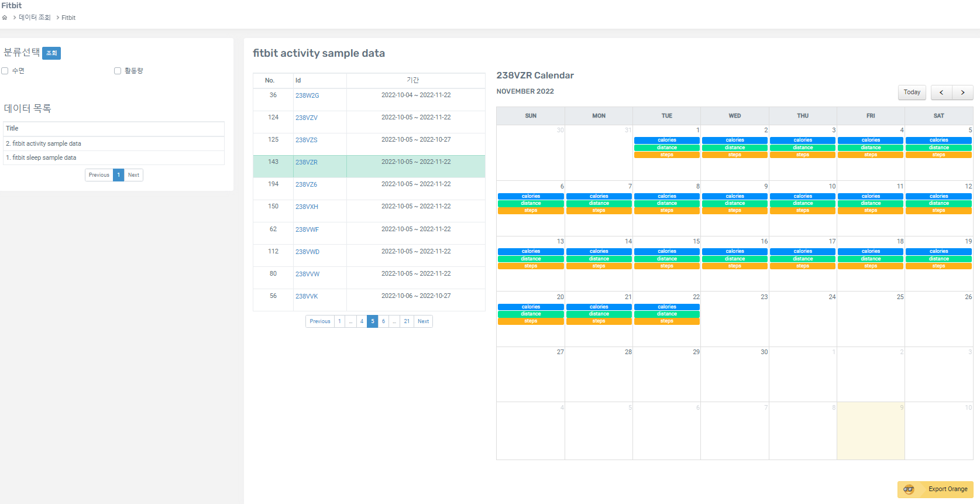The width and height of the screenshot is (980, 504).
Task: Go to previous month with left chevron
Action: click(941, 92)
